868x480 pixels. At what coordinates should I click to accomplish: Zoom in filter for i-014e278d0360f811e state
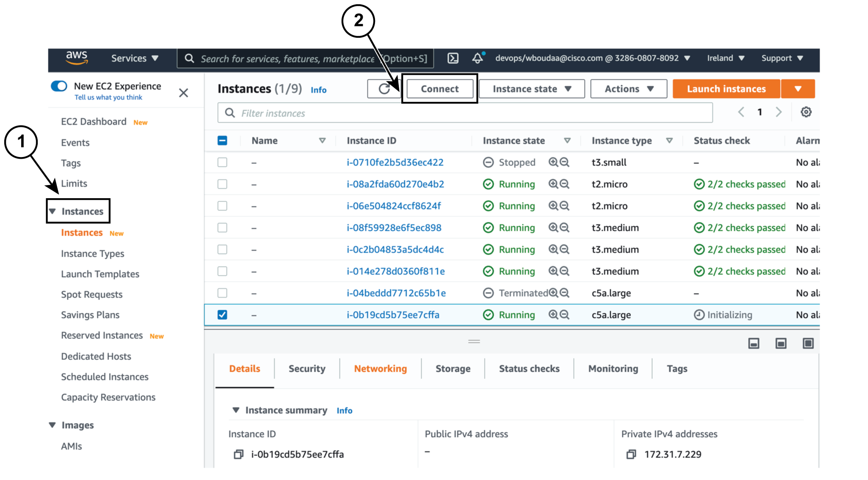coord(553,271)
